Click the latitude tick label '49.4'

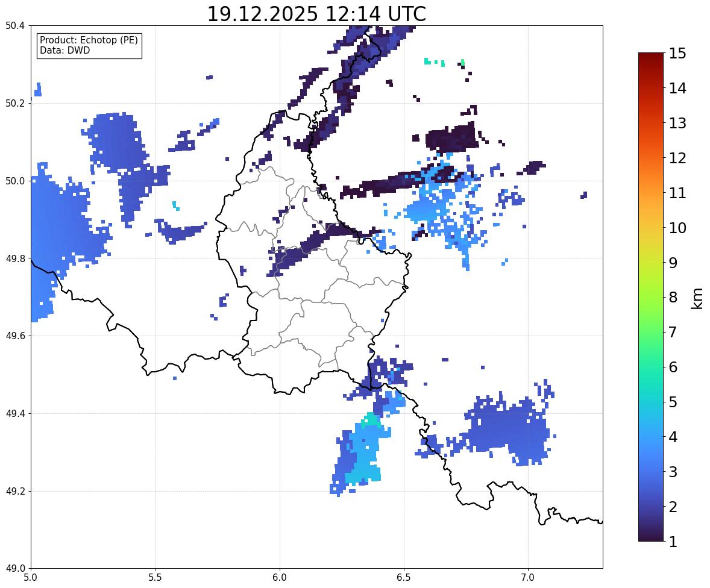coord(14,414)
